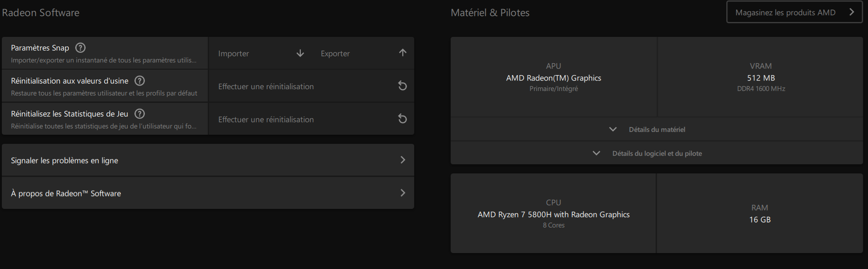Click arrow icon in Magasinez les produits AMD
The width and height of the screenshot is (868, 269).
coord(851,12)
